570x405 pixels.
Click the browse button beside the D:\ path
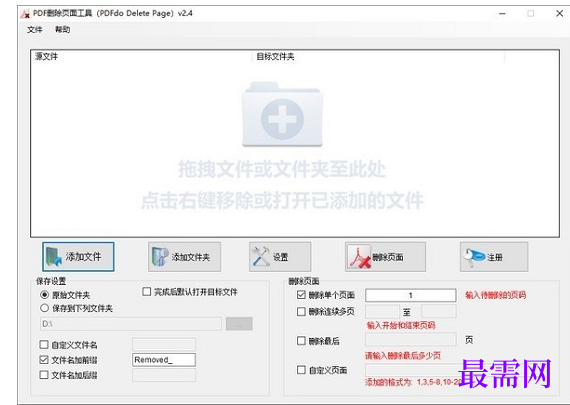tap(239, 324)
